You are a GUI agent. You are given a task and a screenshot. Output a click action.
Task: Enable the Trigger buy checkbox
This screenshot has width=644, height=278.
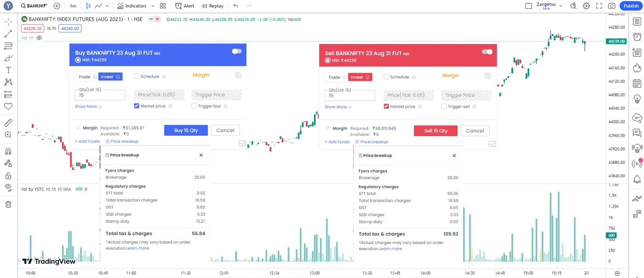click(x=194, y=106)
